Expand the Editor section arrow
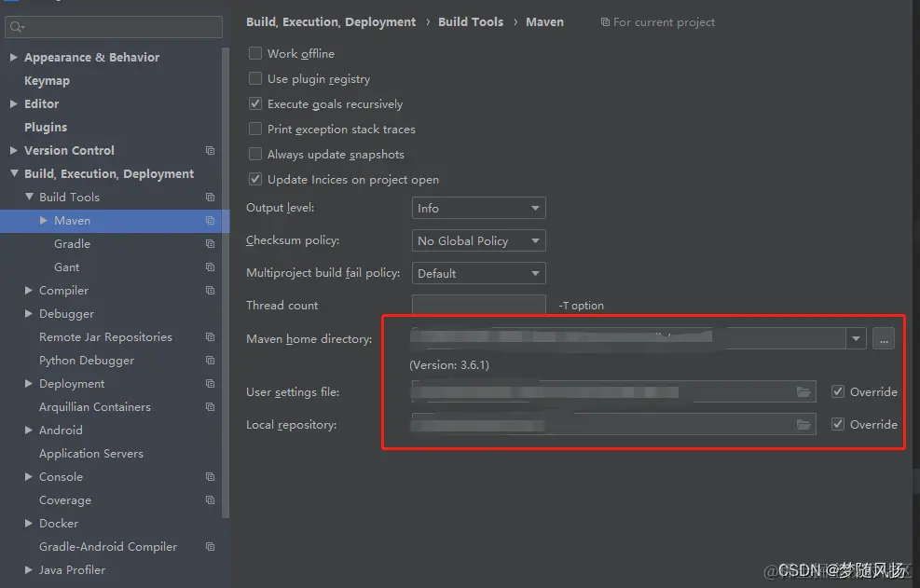Image resolution: width=920 pixels, height=588 pixels. [x=13, y=103]
